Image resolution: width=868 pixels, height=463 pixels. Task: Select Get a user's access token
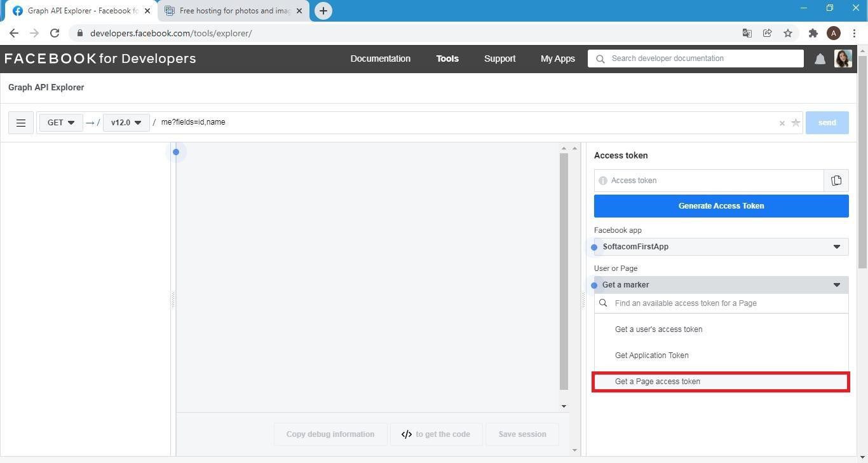click(x=721, y=329)
